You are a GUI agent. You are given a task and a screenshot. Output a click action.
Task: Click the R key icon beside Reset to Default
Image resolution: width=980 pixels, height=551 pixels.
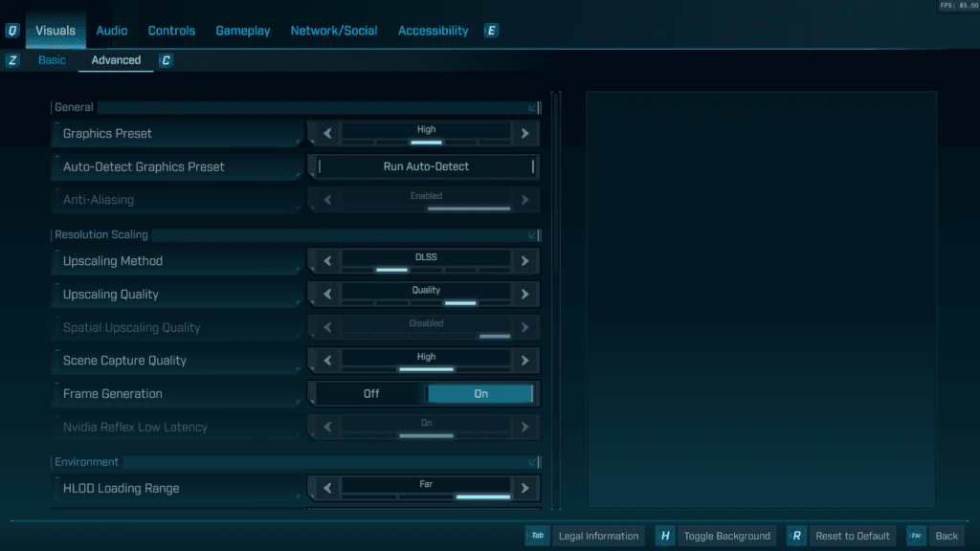coord(796,536)
